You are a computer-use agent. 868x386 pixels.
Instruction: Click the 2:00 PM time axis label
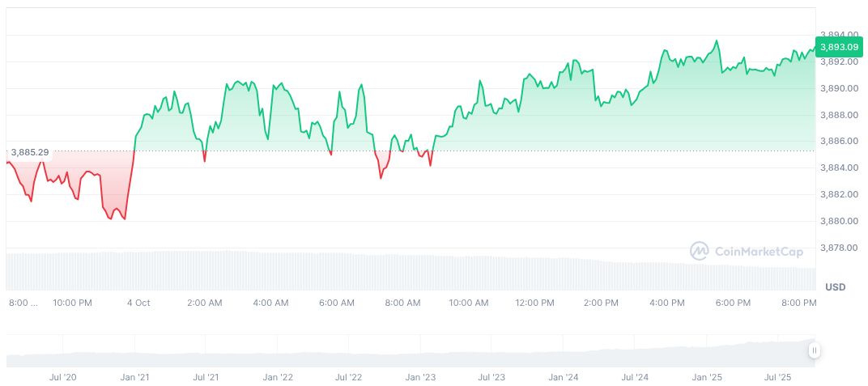[601, 303]
